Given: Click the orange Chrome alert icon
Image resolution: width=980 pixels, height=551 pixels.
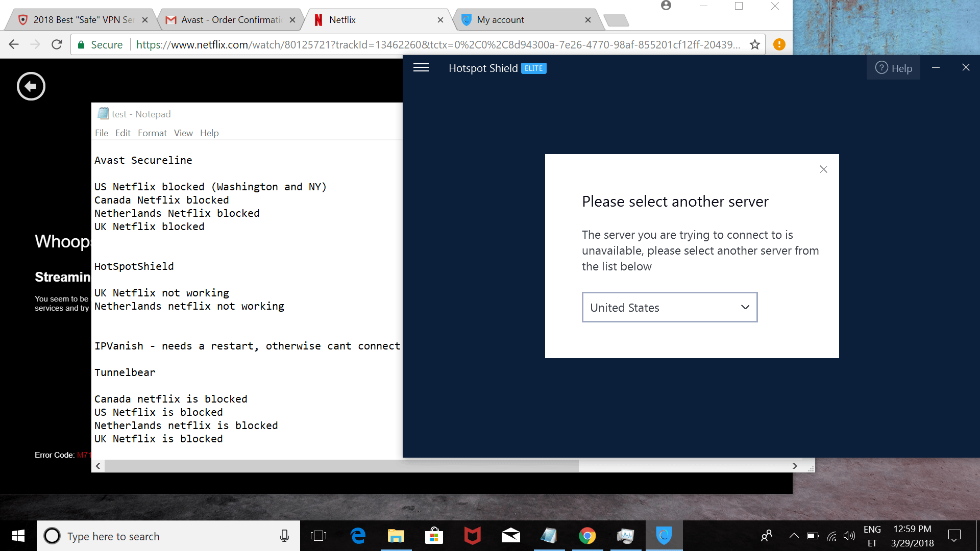Looking at the screenshot, I should (x=779, y=44).
